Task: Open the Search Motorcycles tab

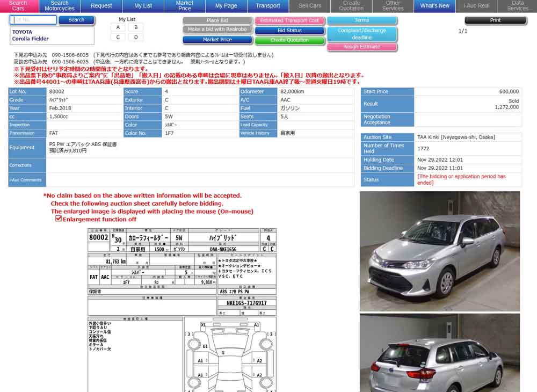Action: click(x=60, y=6)
